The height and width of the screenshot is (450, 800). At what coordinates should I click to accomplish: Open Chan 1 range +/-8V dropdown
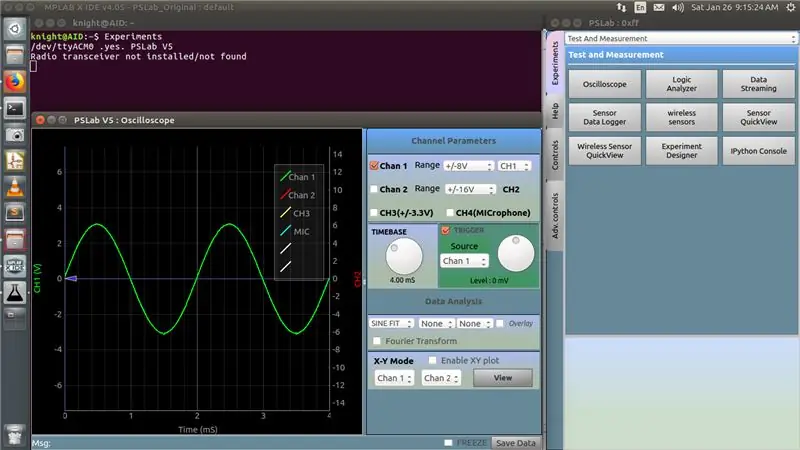(468, 166)
